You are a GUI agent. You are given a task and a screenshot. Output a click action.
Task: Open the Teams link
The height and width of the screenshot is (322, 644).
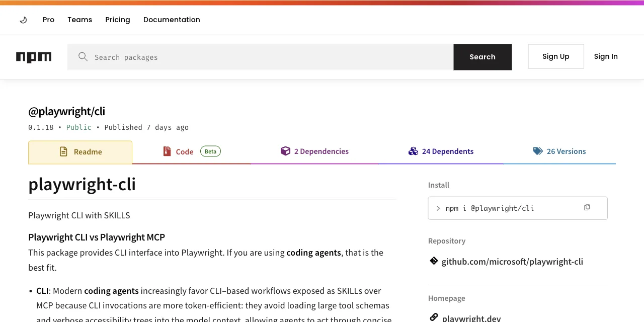80,20
